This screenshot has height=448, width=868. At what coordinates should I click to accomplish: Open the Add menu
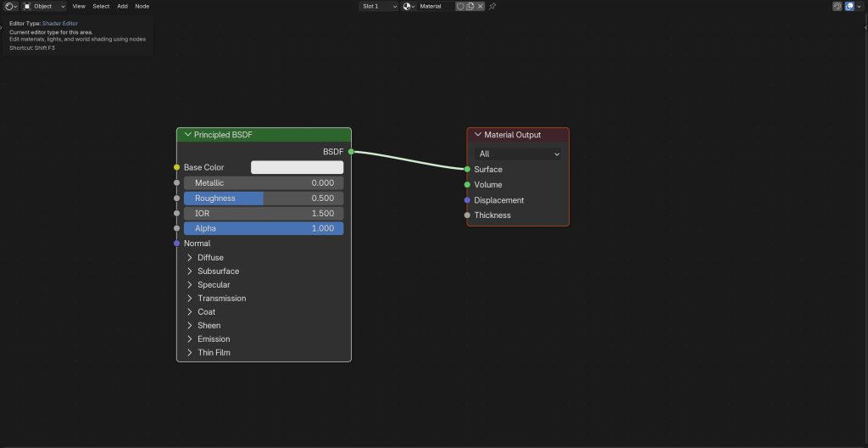point(122,6)
